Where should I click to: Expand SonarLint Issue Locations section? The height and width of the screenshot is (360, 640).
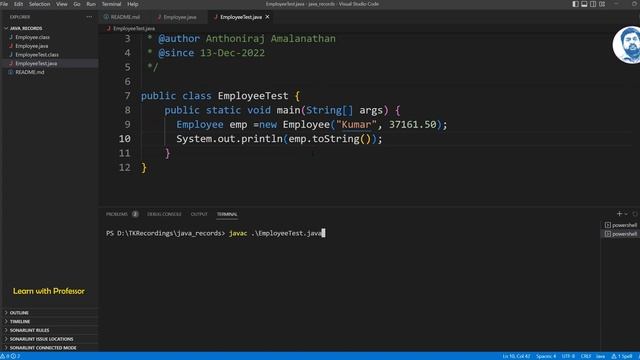pyautogui.click(x=49, y=339)
